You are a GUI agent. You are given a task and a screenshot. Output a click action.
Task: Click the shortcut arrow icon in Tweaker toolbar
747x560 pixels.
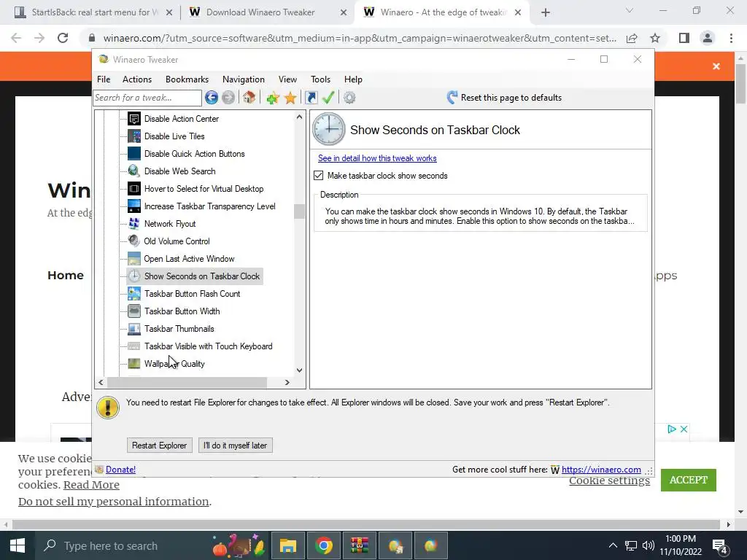tap(311, 98)
